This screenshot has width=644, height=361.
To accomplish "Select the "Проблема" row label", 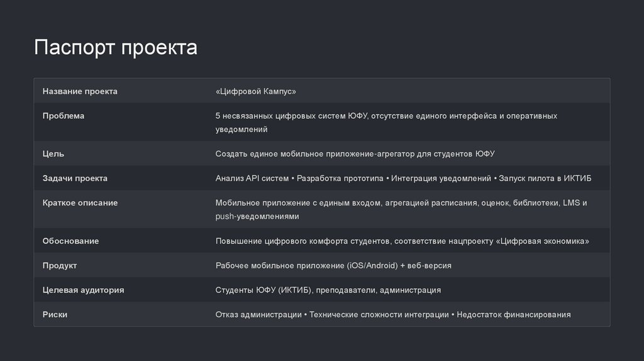I will click(64, 116).
